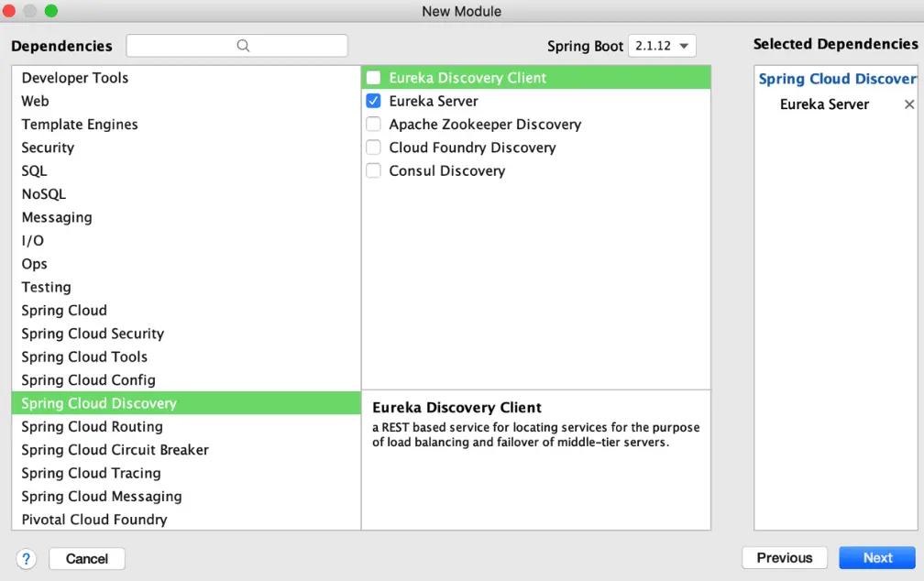
Task: Select highlighted Spring Cloud Discovery category
Action: 186,403
